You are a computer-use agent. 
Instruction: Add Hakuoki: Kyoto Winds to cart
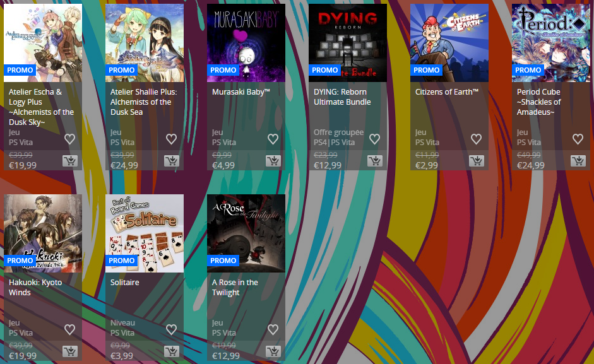(69, 351)
